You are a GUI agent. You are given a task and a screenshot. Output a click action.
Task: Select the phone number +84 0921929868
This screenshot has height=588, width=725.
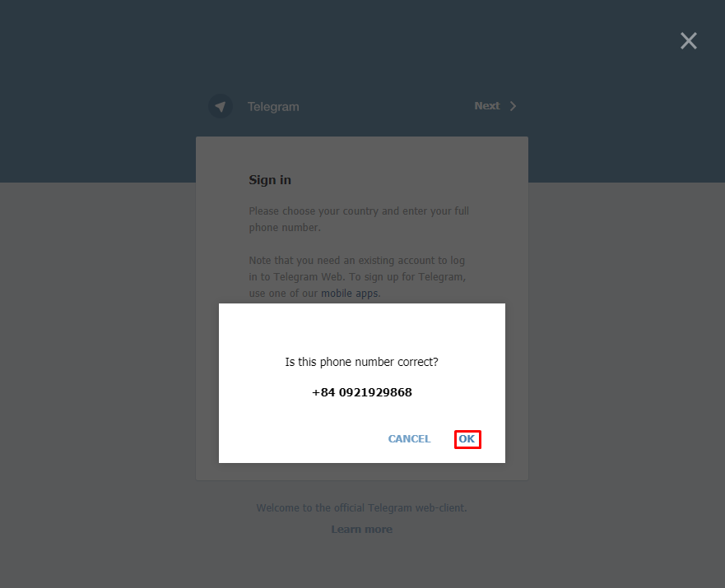pos(362,392)
